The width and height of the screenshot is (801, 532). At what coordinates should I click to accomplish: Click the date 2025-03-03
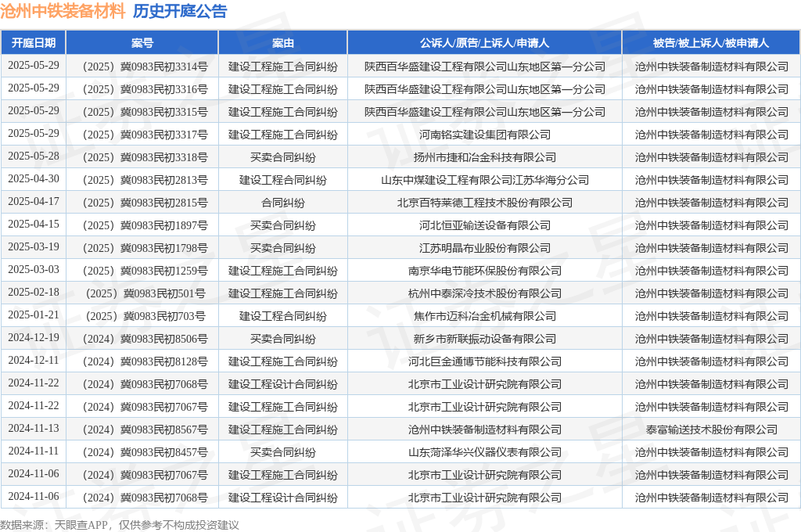coord(34,269)
